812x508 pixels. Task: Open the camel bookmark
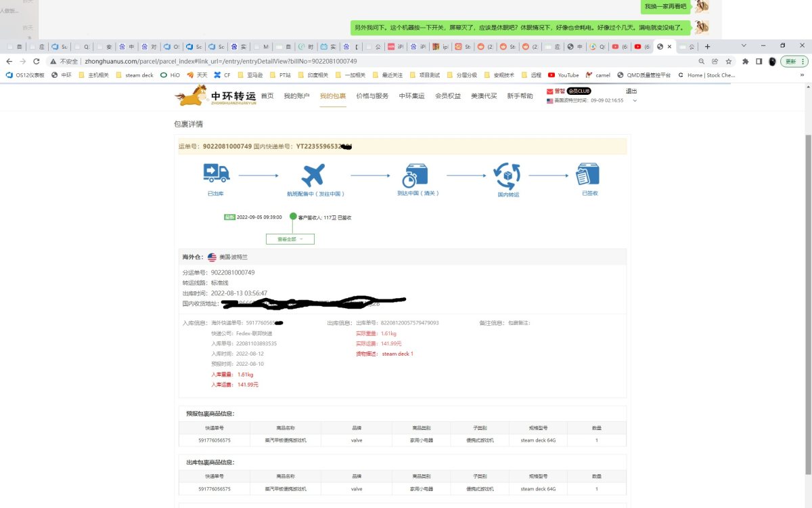[x=598, y=75]
